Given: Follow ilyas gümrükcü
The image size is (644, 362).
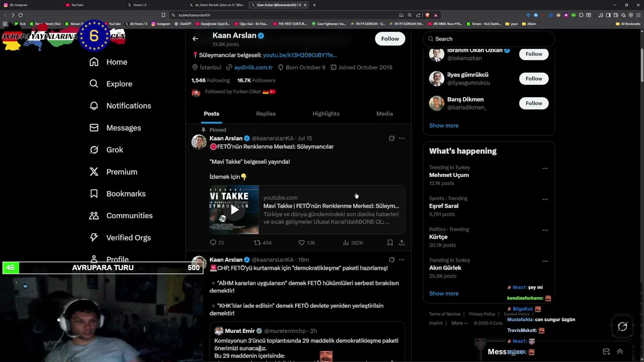Looking at the screenshot, I should click(534, 78).
